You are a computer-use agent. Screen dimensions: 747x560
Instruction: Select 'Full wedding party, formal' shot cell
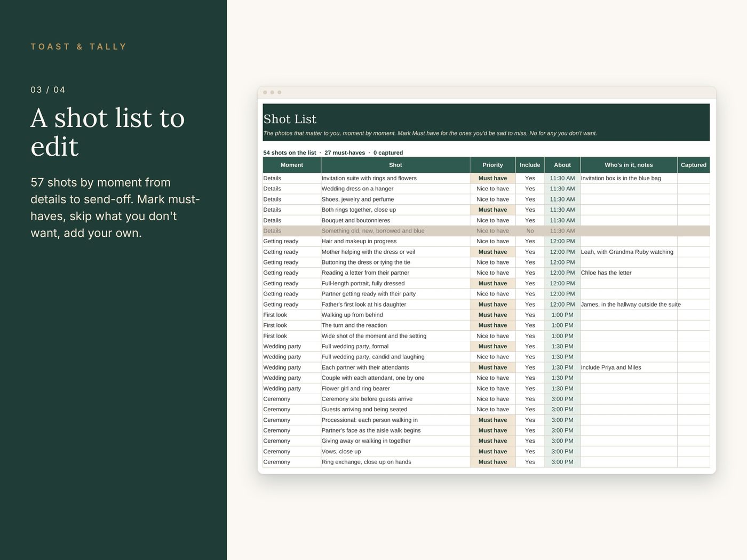pos(395,346)
